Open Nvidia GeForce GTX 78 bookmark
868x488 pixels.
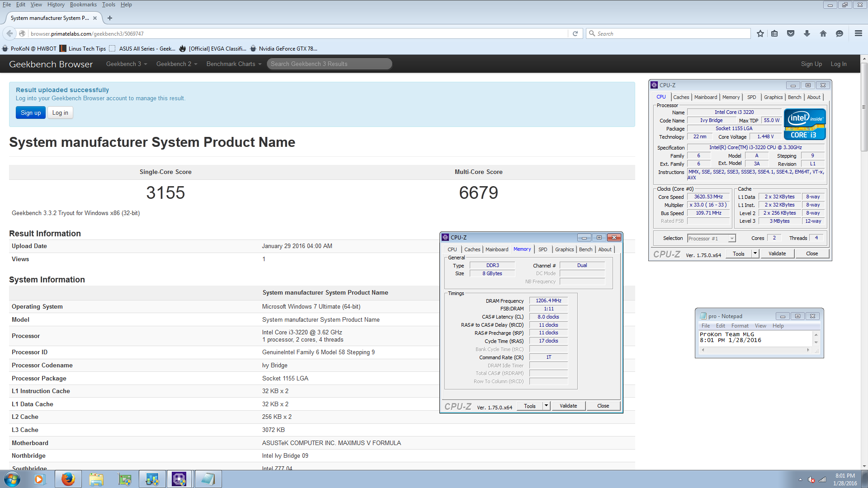click(283, 48)
